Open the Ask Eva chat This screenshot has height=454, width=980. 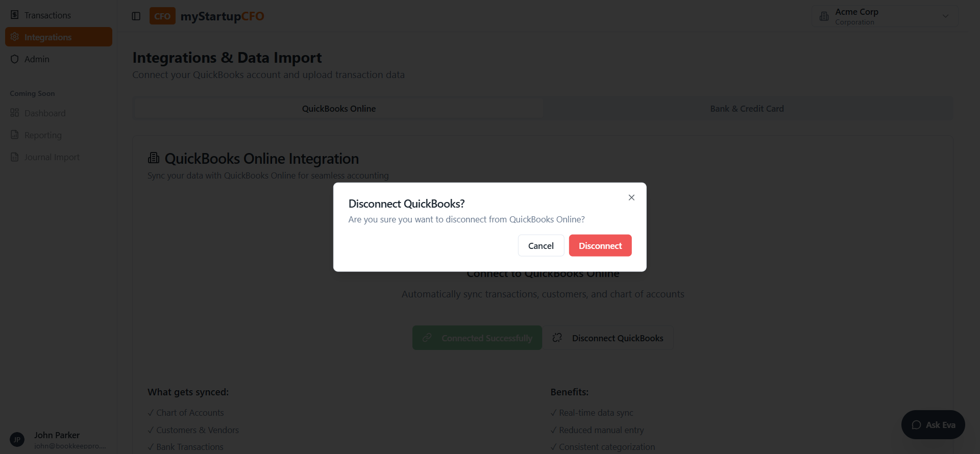[x=933, y=424]
